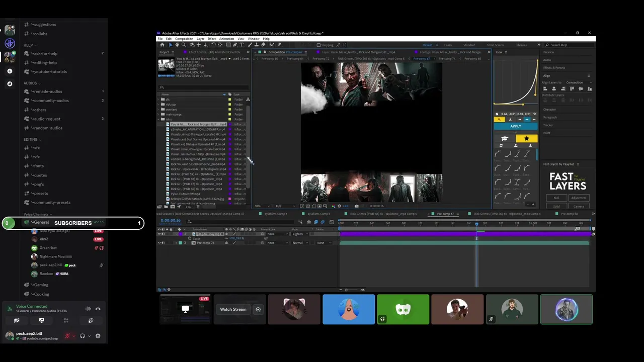
Task: Expand the rick scp folder
Action: [x=158, y=105]
